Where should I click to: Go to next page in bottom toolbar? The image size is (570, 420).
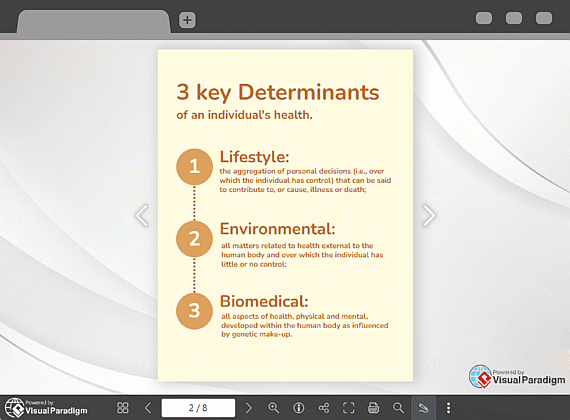(249, 408)
